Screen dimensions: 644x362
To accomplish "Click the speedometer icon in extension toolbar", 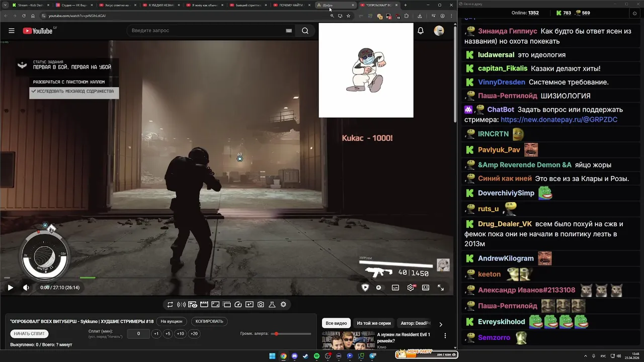I will pyautogui.click(x=238, y=304).
